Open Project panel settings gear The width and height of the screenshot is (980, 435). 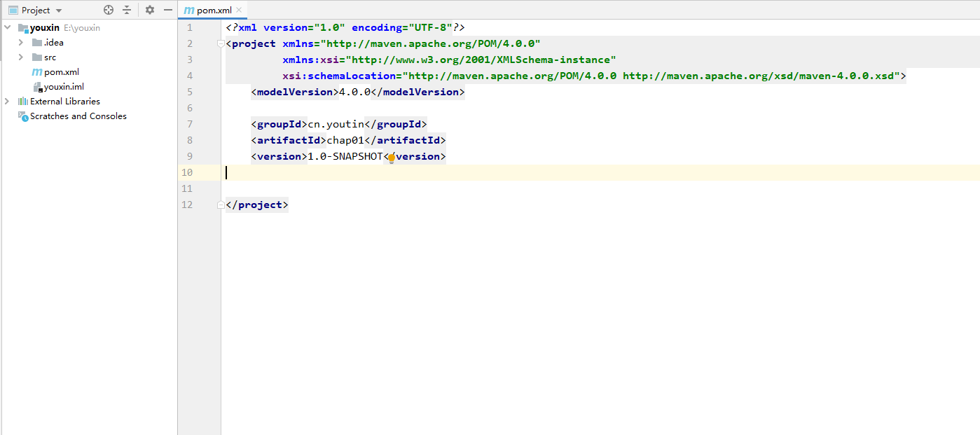[149, 10]
